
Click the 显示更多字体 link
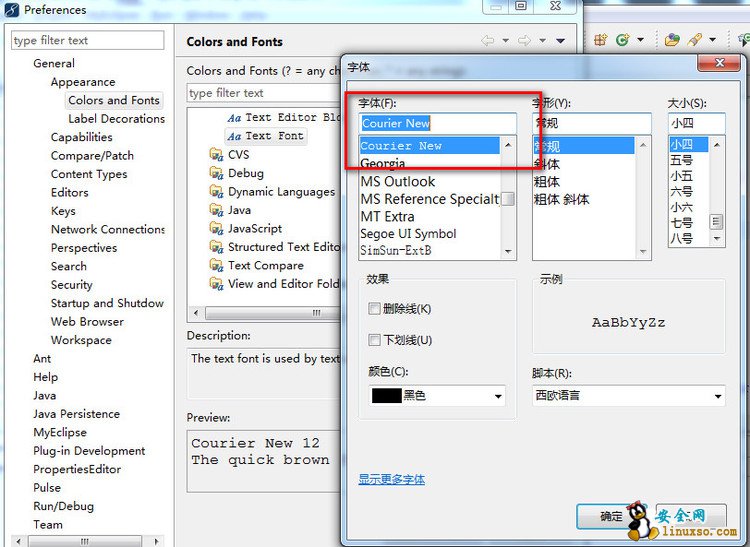pyautogui.click(x=392, y=479)
